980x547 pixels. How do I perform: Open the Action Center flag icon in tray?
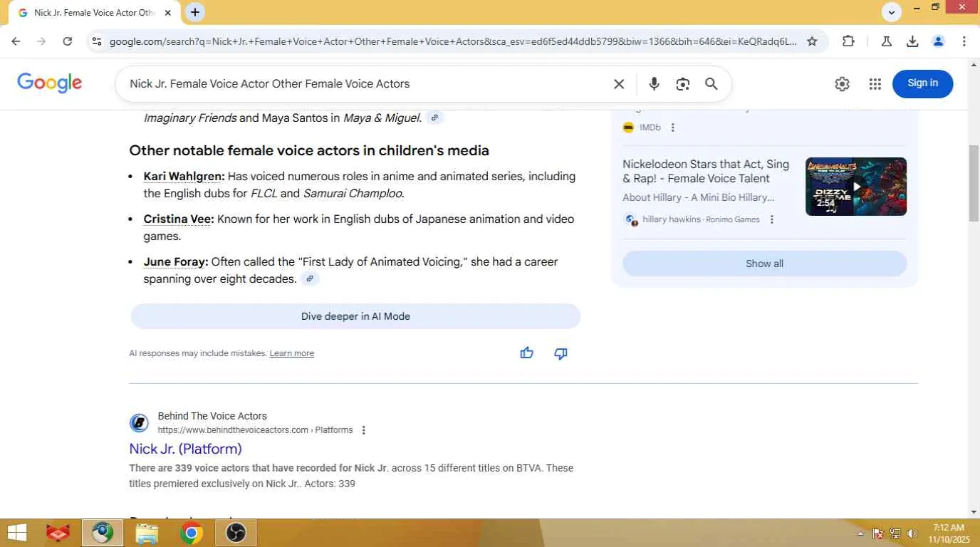click(877, 533)
